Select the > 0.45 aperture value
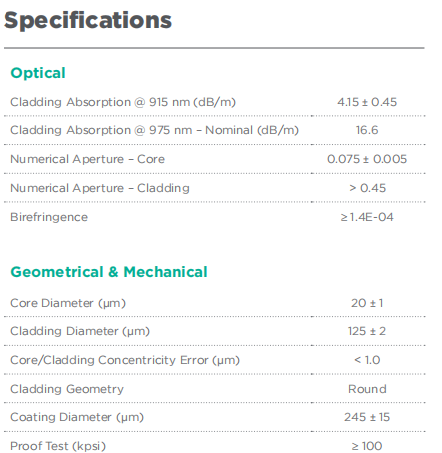 [367, 188]
